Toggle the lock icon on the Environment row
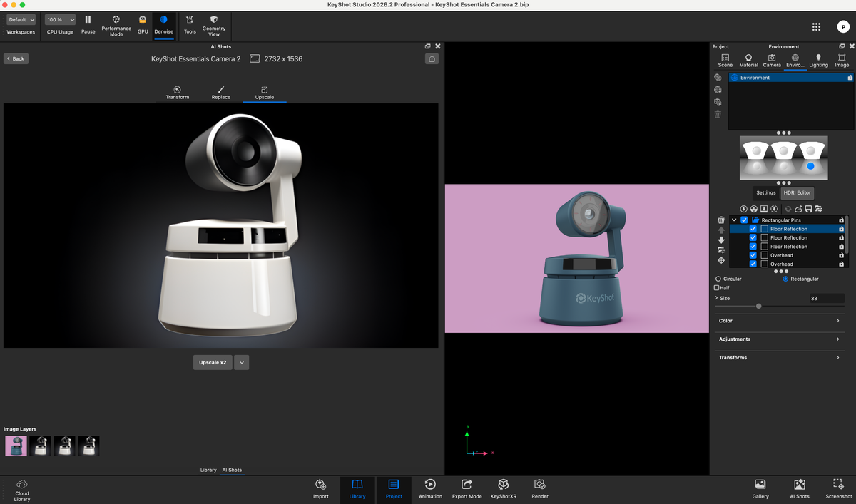856x504 pixels. tap(850, 78)
